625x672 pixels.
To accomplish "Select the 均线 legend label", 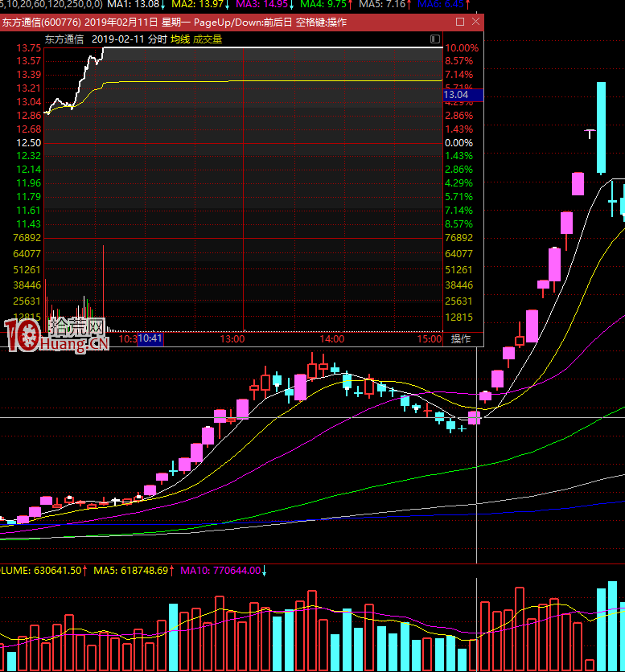I will click(x=180, y=39).
